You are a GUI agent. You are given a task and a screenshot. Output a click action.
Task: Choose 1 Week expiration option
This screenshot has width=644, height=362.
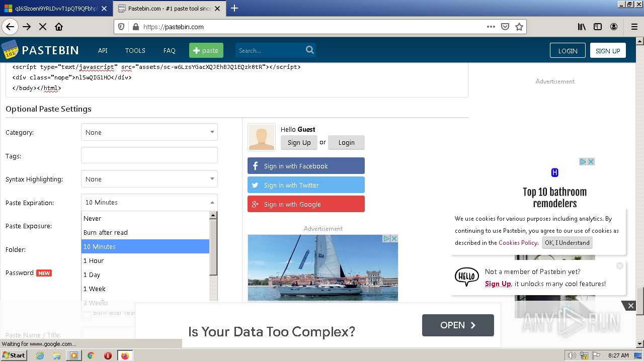coord(145,289)
